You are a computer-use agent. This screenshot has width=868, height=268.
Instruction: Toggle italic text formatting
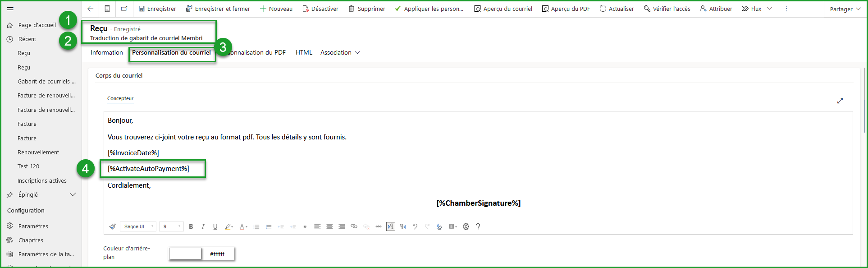coord(203,226)
